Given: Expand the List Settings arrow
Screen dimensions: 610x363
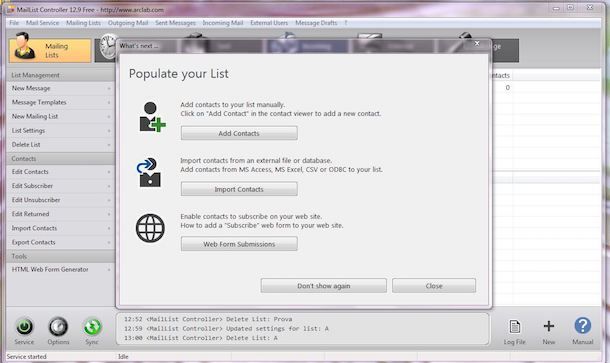Looking at the screenshot, I should [x=109, y=131].
